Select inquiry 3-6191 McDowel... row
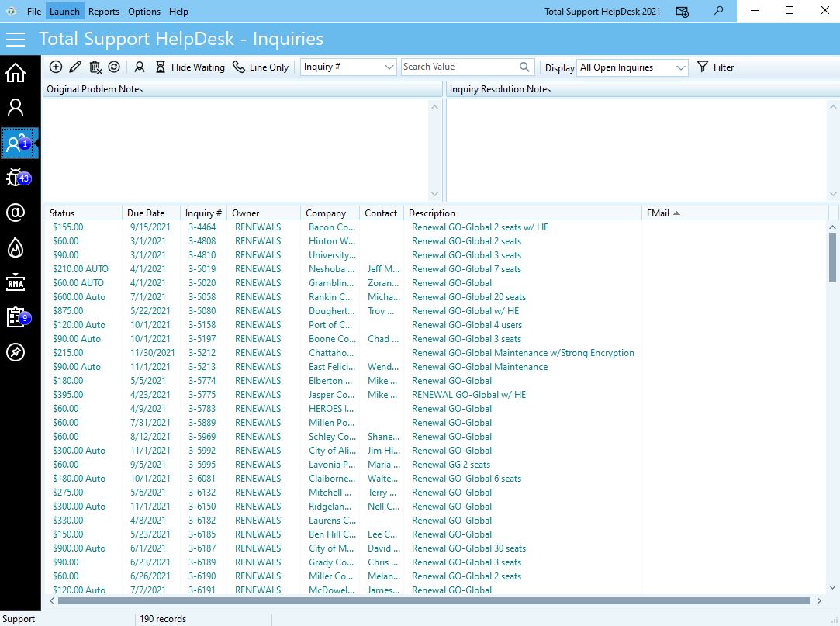This screenshot has height=626, width=840. 437,590
